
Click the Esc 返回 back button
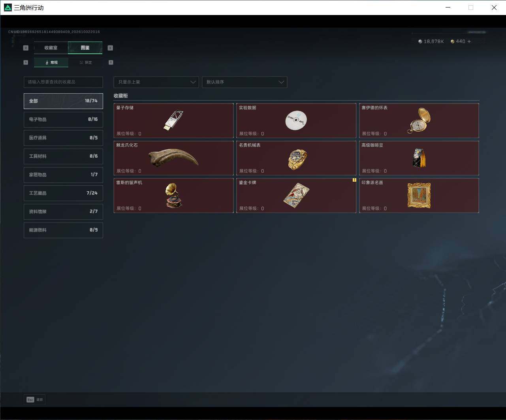click(x=35, y=399)
